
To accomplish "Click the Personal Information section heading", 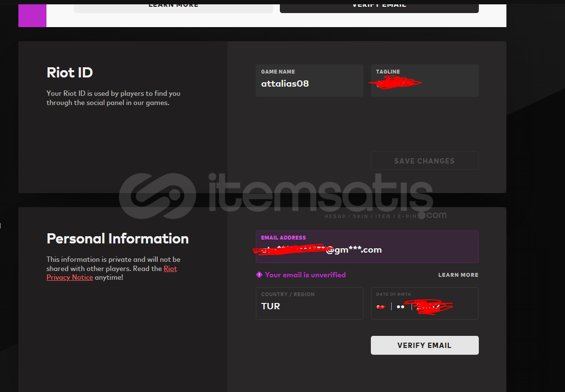I will pos(118,239).
